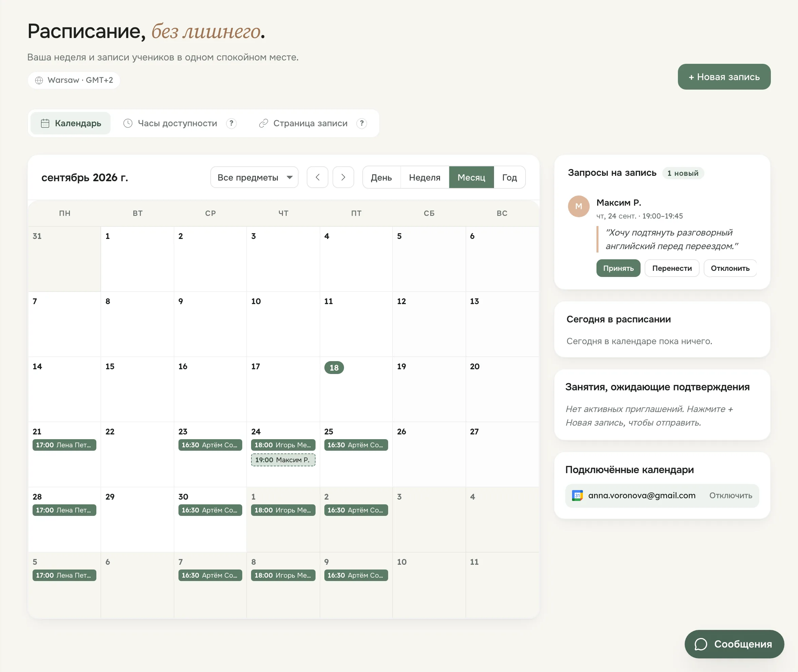Reschedule request with Перенести
This screenshot has height=672, width=798.
point(672,268)
